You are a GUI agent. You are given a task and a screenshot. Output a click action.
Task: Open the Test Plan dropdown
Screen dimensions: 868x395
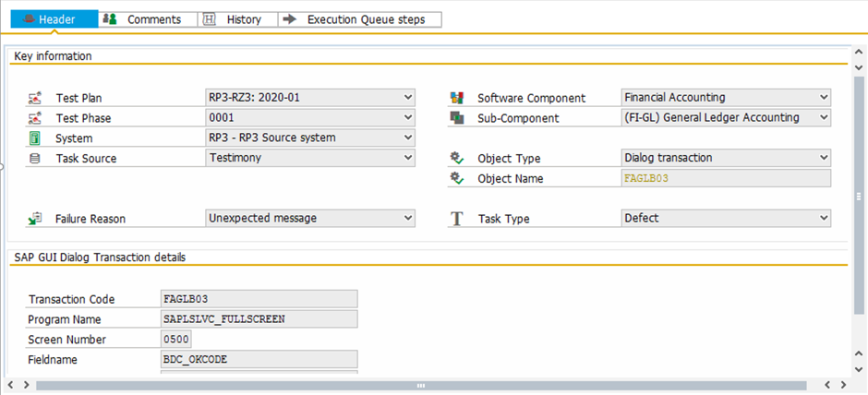click(408, 97)
